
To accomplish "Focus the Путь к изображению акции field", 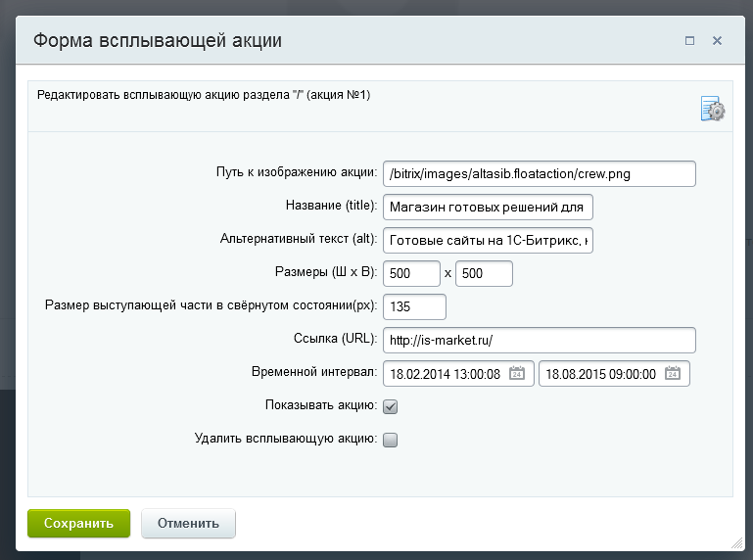I will click(x=540, y=174).
